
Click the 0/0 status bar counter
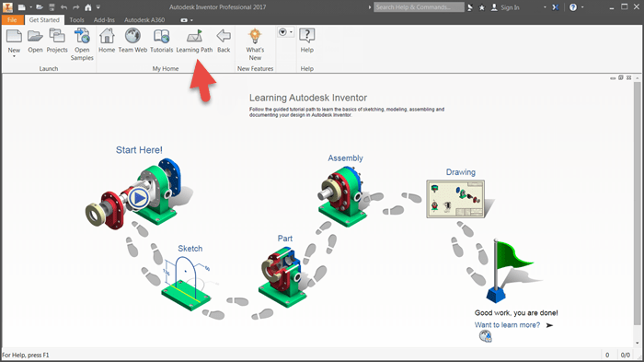[x=625, y=355]
